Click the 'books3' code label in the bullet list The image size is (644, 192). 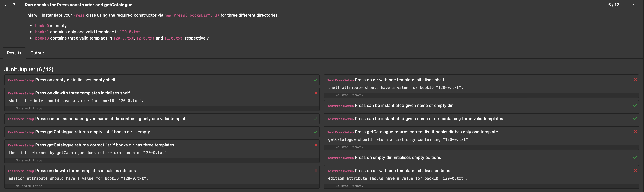(x=42, y=38)
